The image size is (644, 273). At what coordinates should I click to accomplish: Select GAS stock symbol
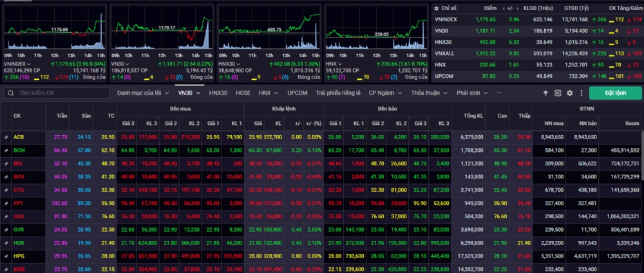[19, 216]
